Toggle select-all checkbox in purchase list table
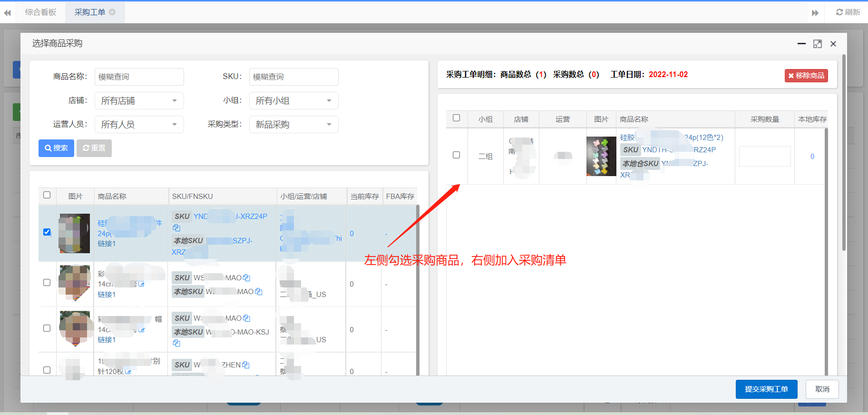 coord(457,118)
